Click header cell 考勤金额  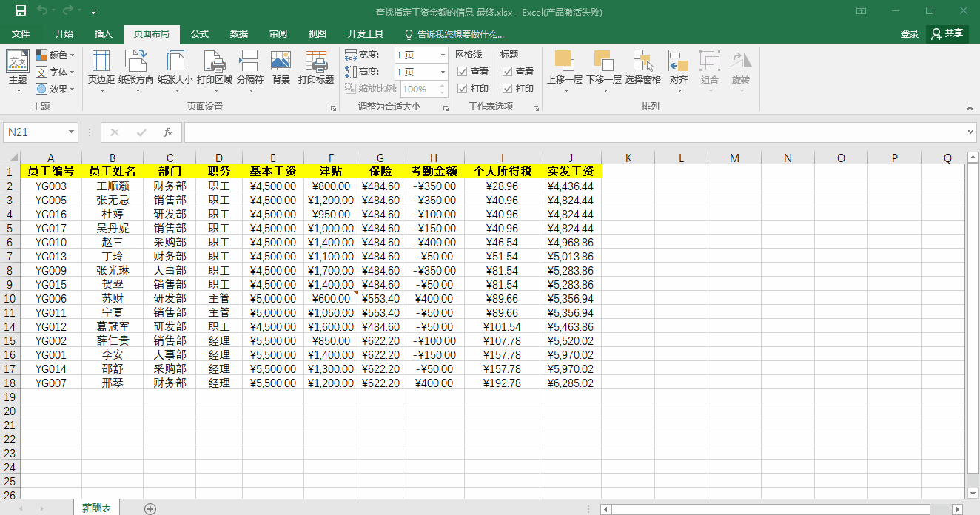pos(434,171)
